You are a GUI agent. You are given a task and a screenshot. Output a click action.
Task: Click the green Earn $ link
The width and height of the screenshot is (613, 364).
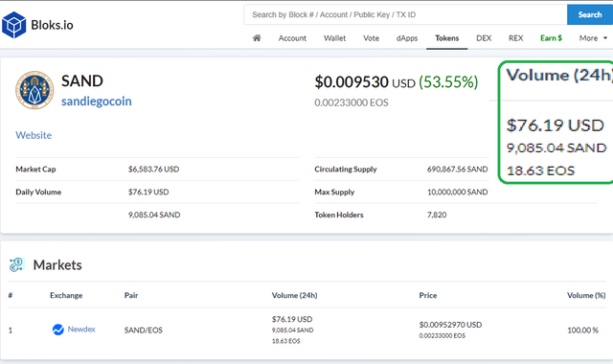[x=552, y=38]
